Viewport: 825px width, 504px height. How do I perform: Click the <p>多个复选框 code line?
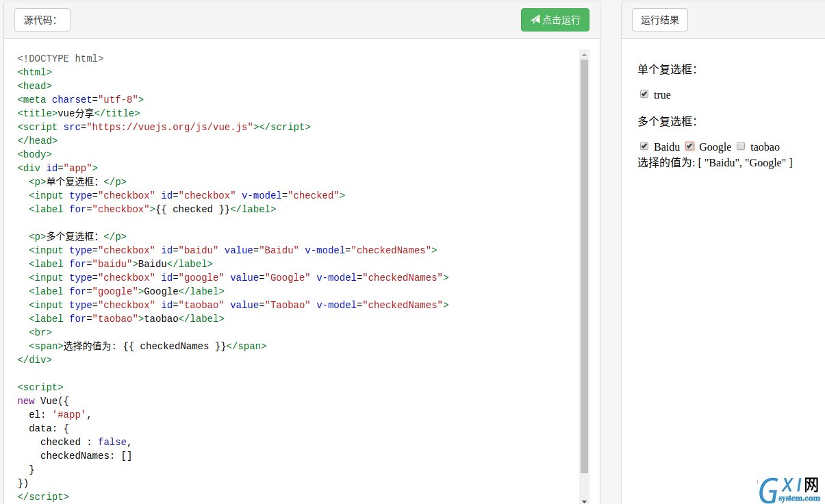(x=77, y=236)
